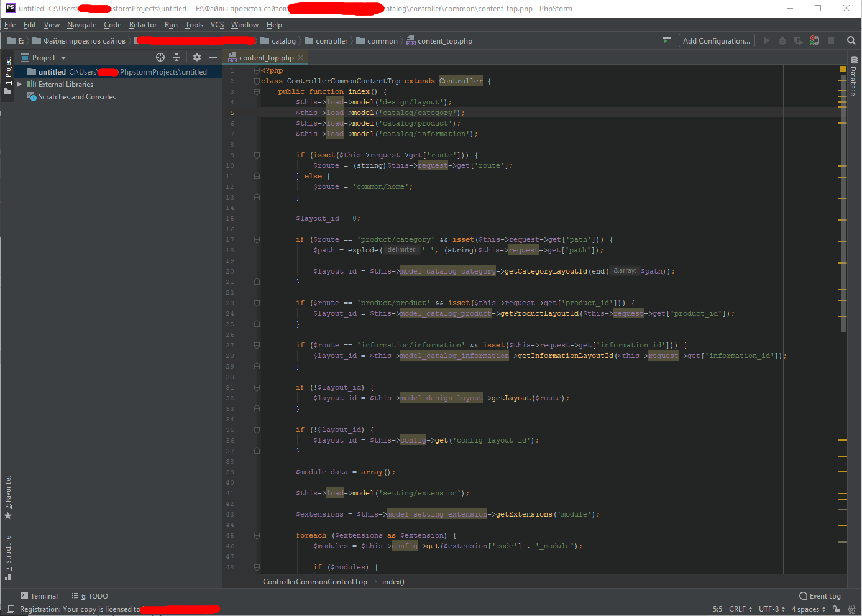This screenshot has width=862, height=616.
Task: Open the Run menu
Action: point(171,25)
